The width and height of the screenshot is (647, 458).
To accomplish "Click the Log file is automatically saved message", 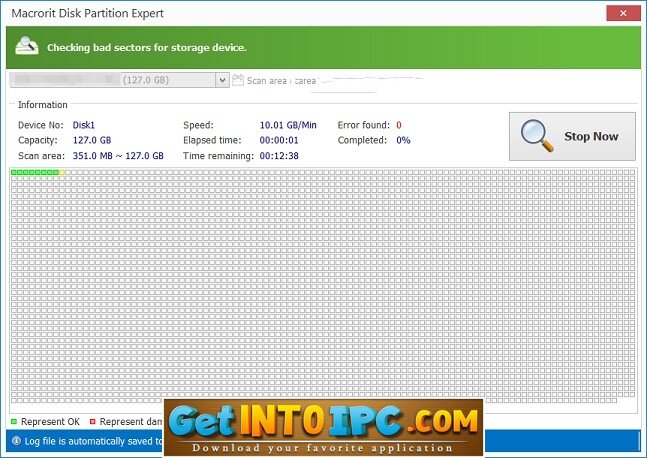I will pyautogui.click(x=94, y=441).
